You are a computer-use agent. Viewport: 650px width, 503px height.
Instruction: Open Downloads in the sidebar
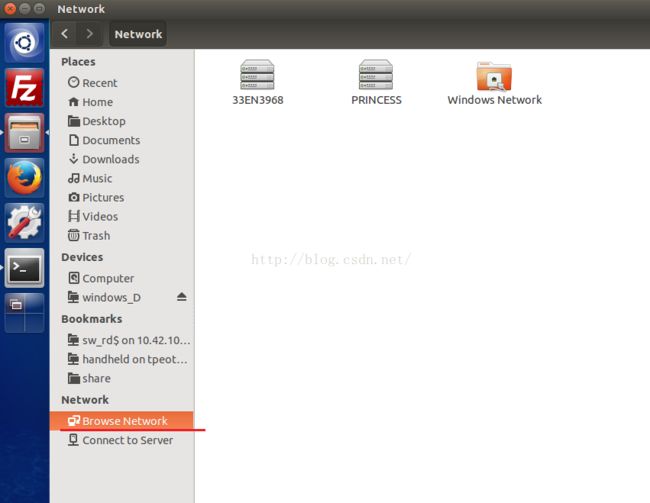[x=122, y=159]
